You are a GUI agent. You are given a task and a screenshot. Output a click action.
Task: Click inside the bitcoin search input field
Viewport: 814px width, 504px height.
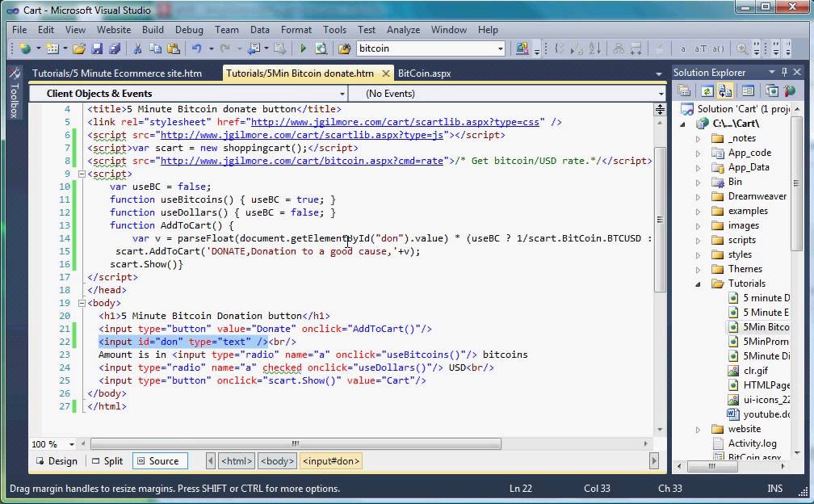(x=426, y=48)
